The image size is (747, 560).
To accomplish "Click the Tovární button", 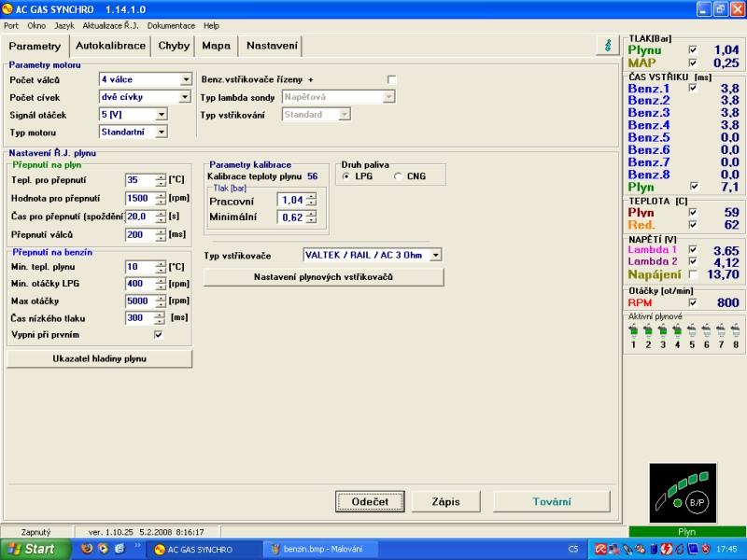I will tap(552, 501).
